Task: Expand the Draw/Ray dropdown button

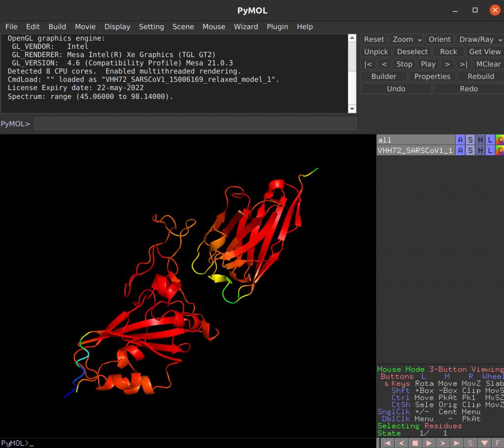Action: 479,39
